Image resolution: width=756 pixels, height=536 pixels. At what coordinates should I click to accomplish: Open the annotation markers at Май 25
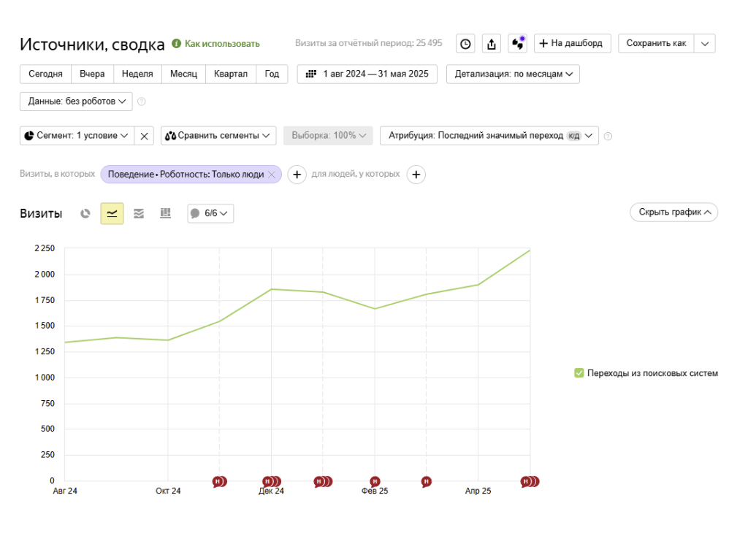(530, 481)
